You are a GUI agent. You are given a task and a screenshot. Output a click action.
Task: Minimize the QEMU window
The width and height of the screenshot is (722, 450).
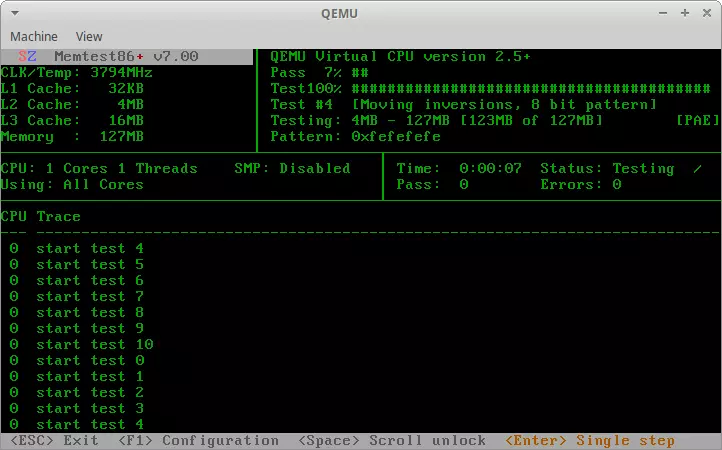coord(663,13)
